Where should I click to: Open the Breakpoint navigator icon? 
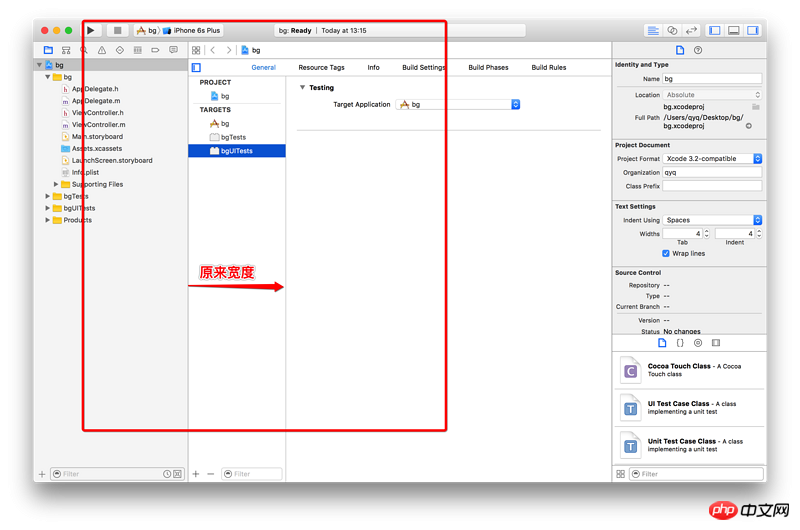[x=156, y=50]
